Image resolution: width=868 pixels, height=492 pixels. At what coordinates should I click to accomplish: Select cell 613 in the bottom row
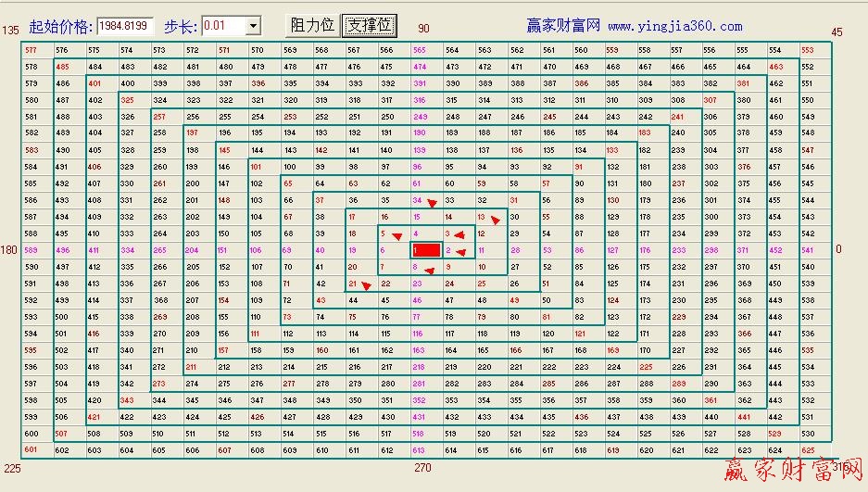[x=420, y=450]
